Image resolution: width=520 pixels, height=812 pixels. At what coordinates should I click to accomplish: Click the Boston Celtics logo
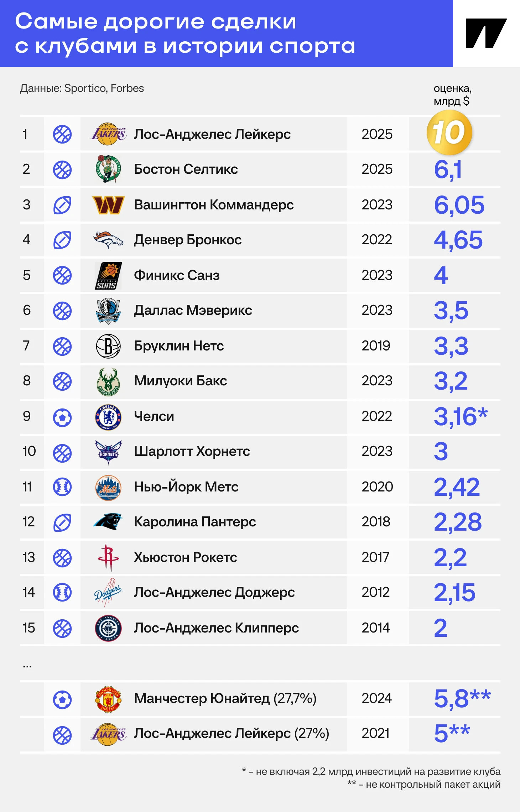[x=108, y=169]
